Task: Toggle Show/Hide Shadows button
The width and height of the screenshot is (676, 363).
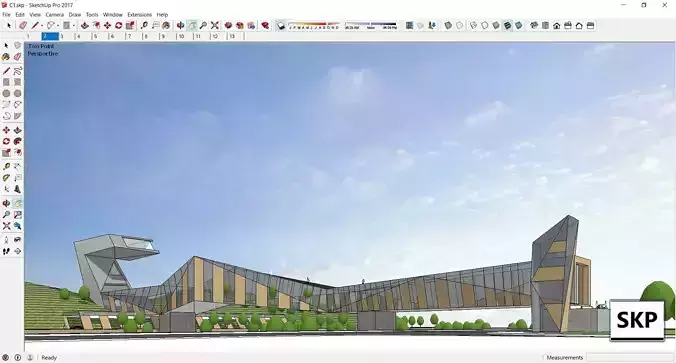Action: 281,26
